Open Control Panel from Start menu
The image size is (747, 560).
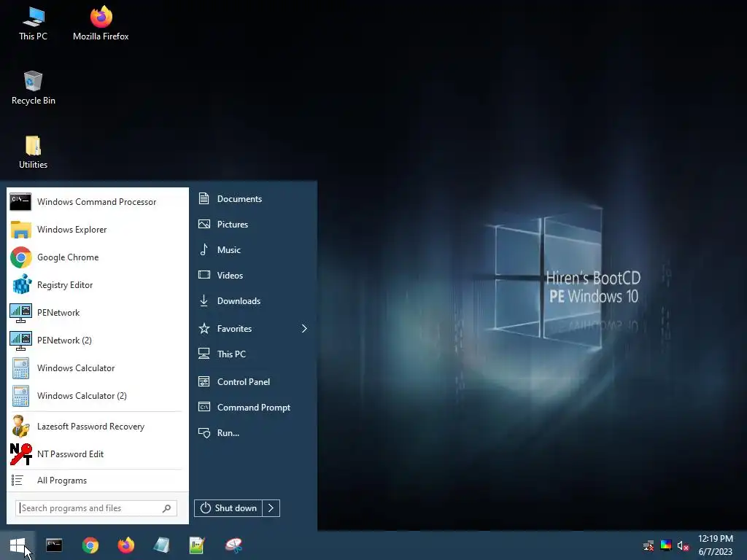pyautogui.click(x=253, y=381)
